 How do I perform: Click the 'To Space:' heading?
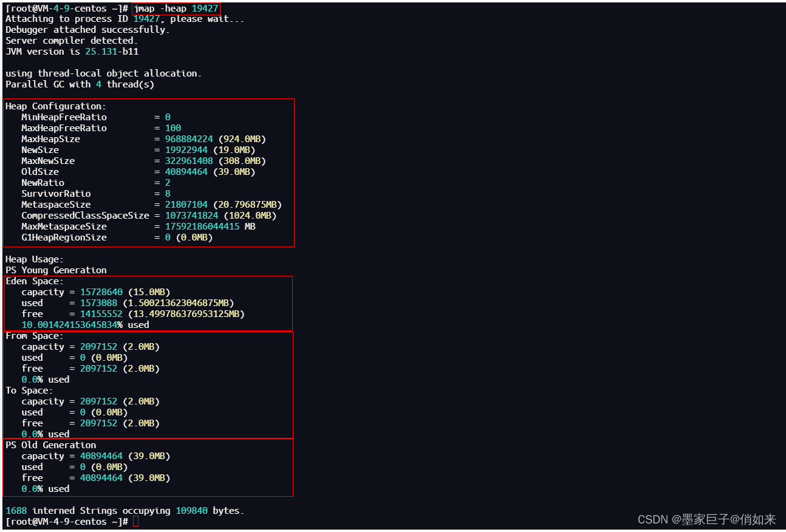point(29,390)
